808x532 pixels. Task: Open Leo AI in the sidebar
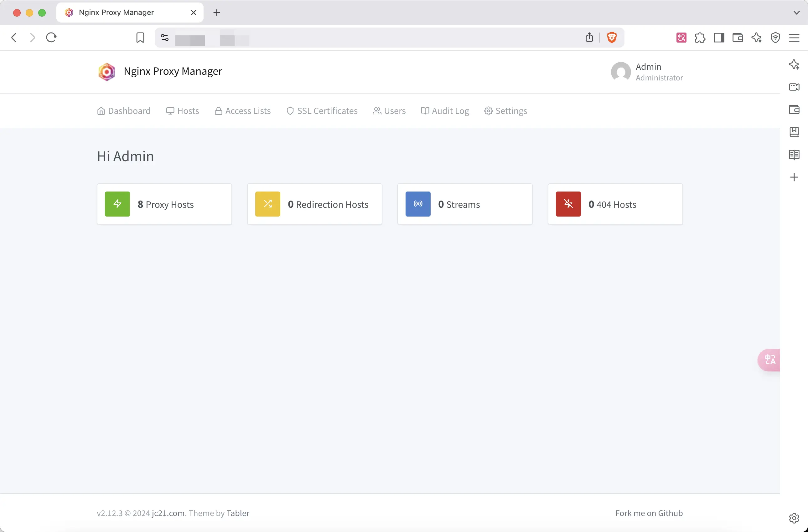click(794, 64)
